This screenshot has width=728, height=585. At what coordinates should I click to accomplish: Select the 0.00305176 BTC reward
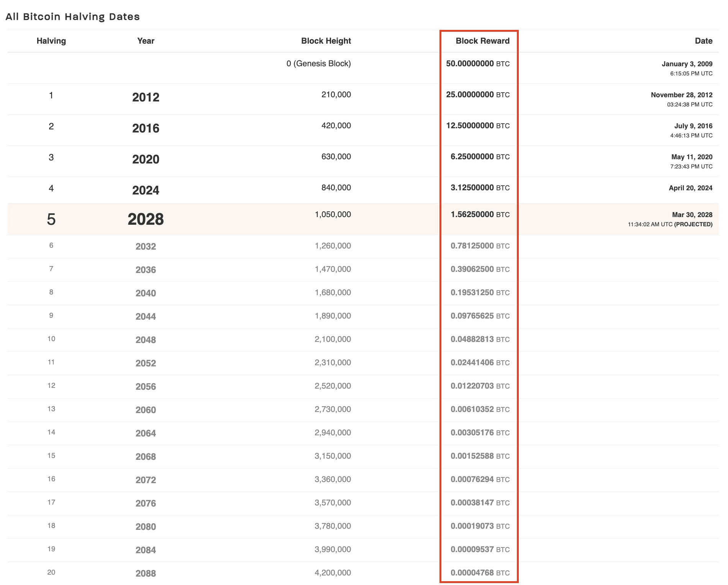coord(480,433)
